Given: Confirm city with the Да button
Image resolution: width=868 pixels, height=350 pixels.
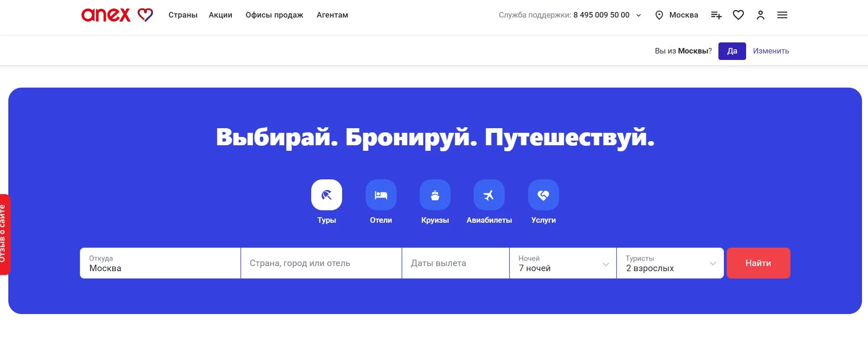Looking at the screenshot, I should click(732, 51).
